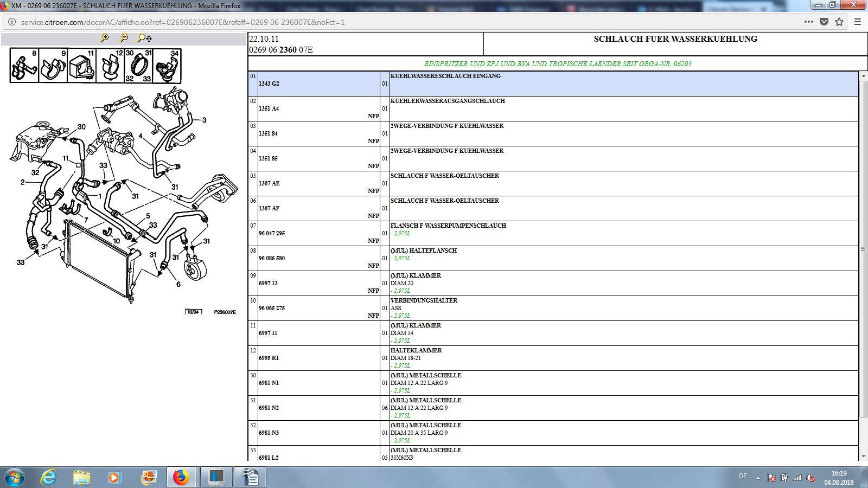Click the part 9 clamp thumbnail
868x488 pixels.
[x=53, y=66]
